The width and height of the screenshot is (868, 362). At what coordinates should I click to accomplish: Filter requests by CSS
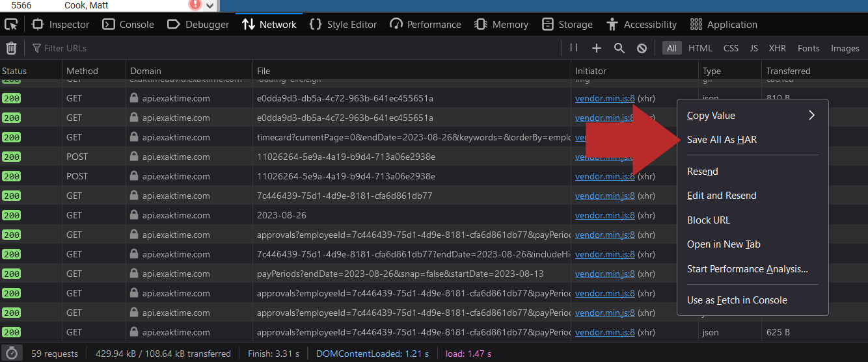(731, 48)
